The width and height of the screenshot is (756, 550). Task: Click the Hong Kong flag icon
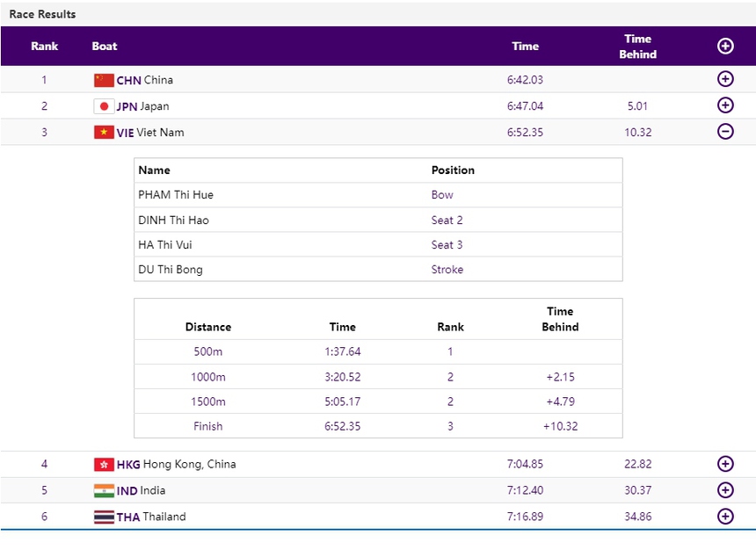point(103,464)
